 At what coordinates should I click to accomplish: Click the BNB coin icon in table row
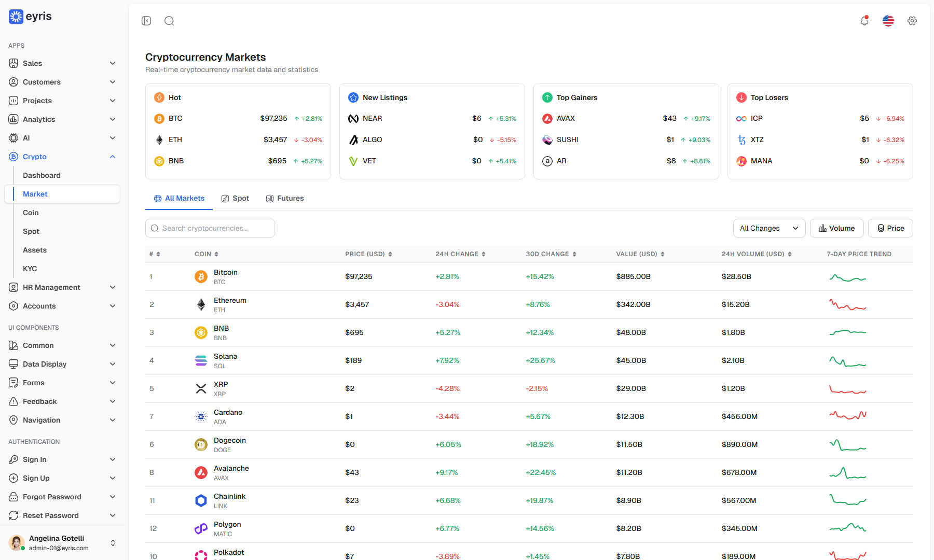pyautogui.click(x=201, y=333)
